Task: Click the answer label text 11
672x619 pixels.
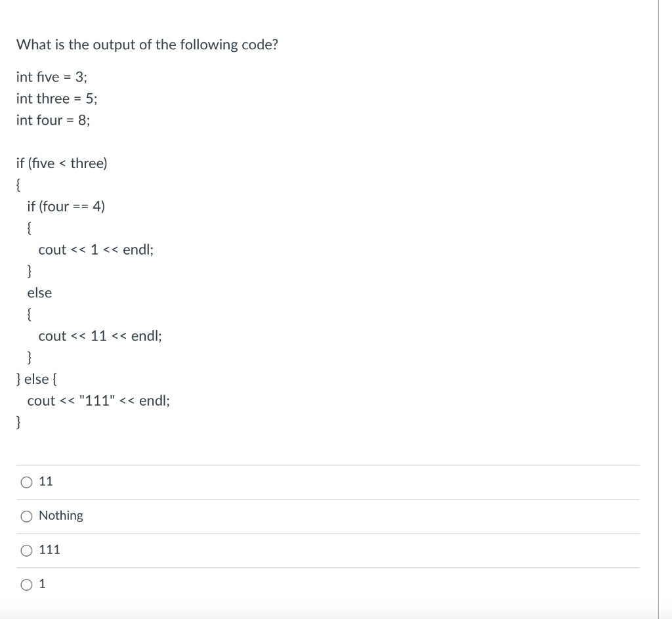Action: 46,481
